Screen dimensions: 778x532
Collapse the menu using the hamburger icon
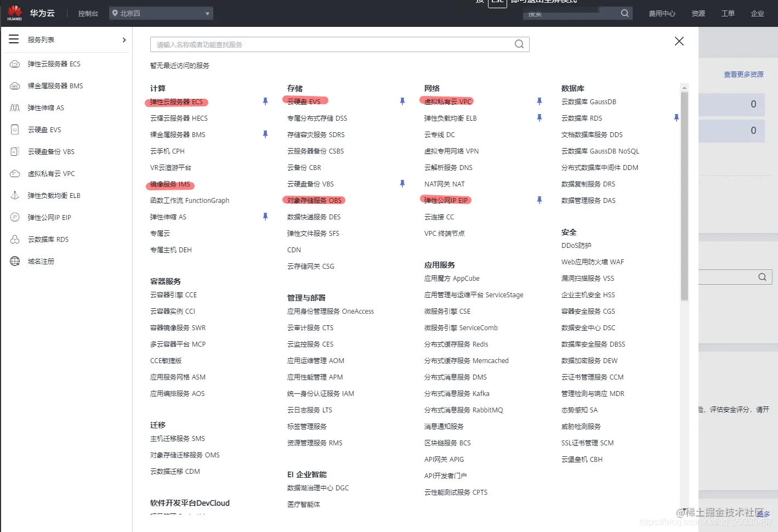click(x=14, y=39)
